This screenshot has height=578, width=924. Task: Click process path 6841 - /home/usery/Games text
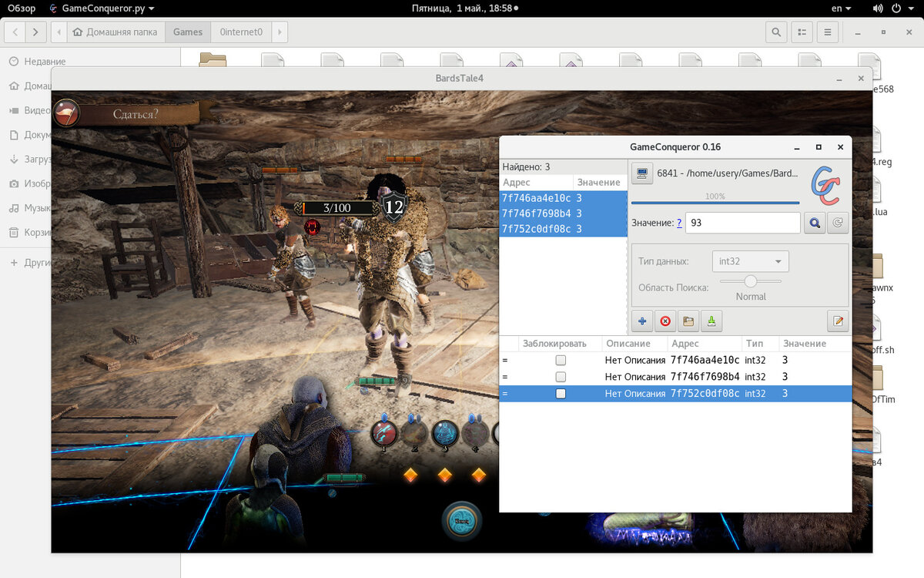click(x=728, y=174)
